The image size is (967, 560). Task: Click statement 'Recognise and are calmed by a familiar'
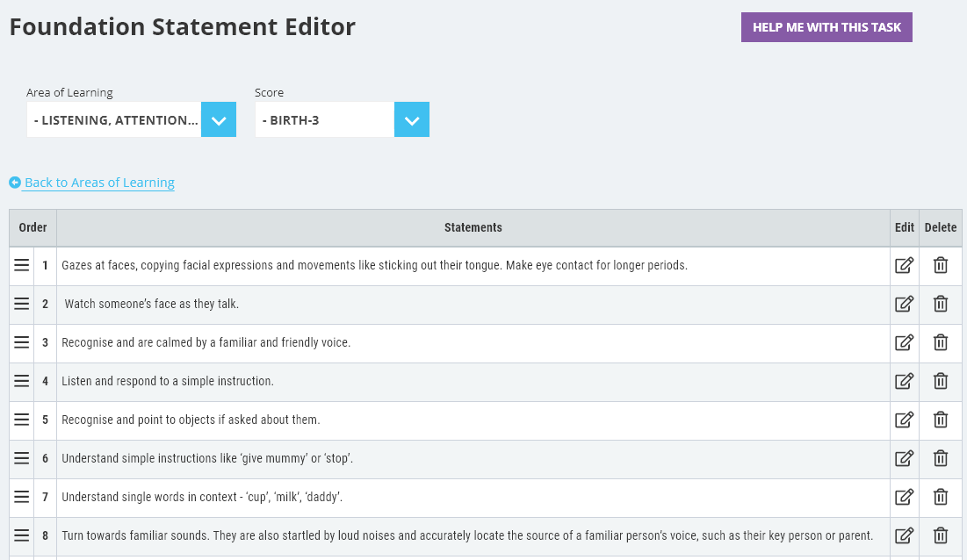pos(206,342)
